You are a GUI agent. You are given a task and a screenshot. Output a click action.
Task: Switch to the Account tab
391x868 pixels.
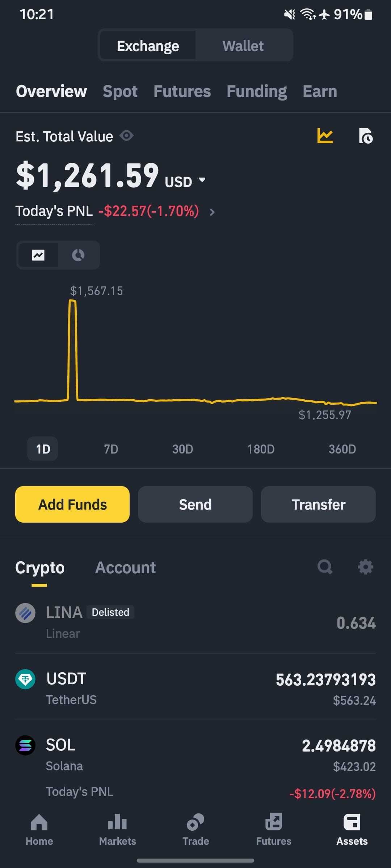click(125, 567)
